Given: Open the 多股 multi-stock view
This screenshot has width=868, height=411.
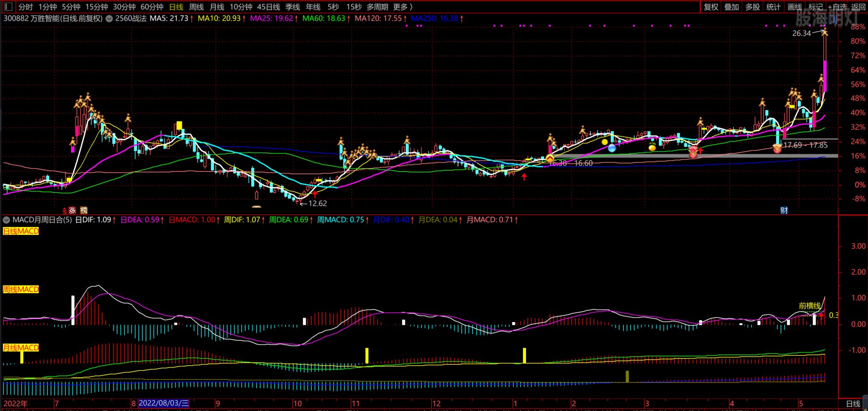Looking at the screenshot, I should click(753, 7).
